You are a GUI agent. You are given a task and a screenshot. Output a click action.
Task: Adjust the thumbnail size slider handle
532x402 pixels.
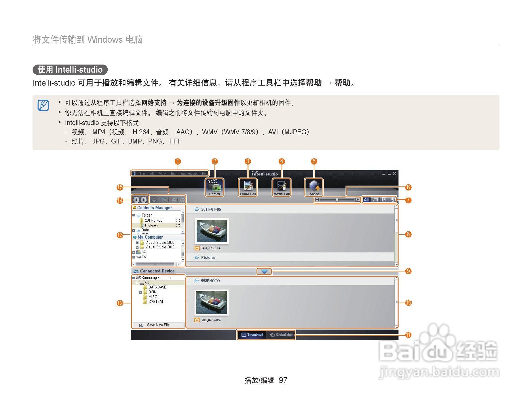point(337,200)
